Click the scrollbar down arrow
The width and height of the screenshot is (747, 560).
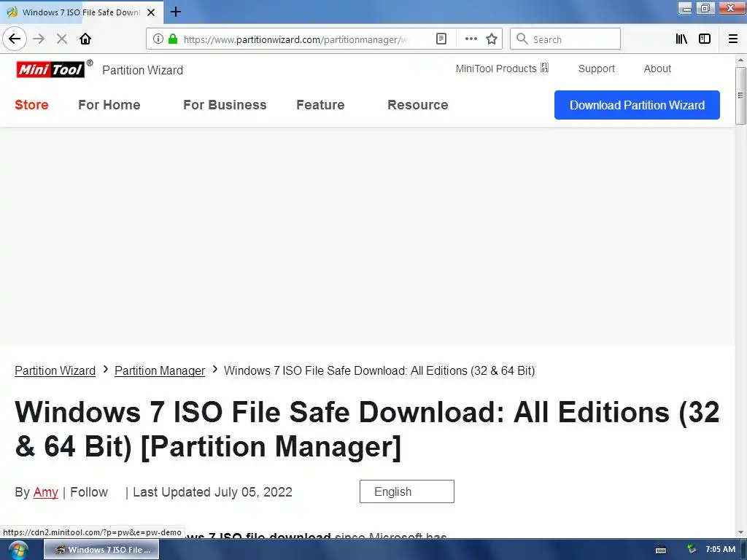740,532
